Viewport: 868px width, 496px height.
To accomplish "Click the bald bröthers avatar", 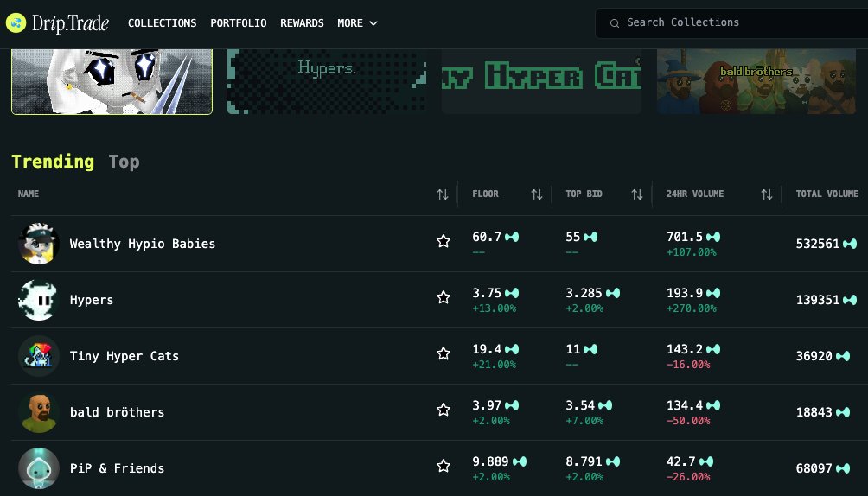I will point(39,412).
